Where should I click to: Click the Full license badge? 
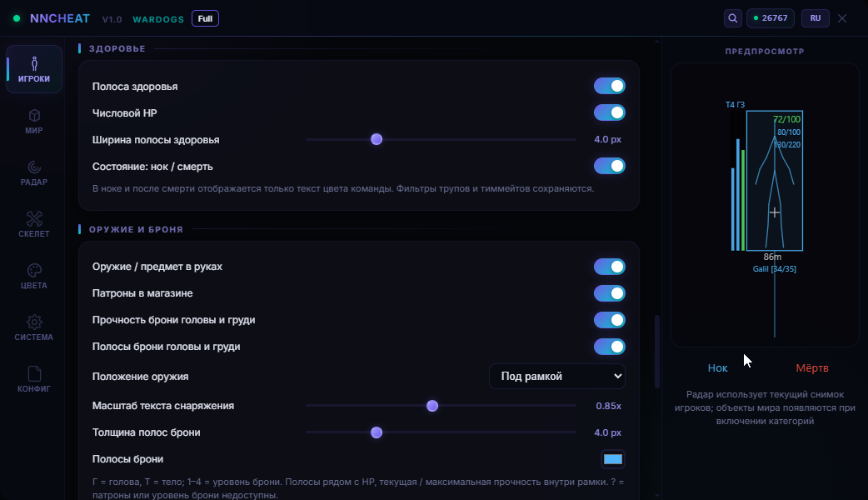[x=206, y=19]
